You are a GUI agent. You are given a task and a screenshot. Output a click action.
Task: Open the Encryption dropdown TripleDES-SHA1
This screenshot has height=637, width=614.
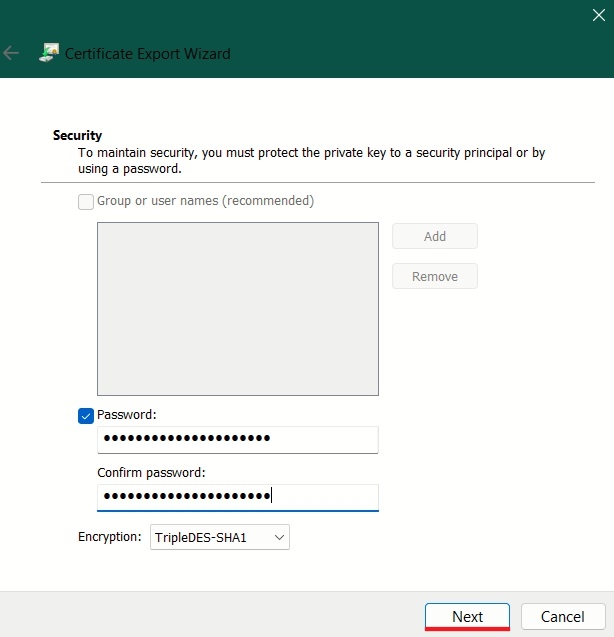[220, 537]
